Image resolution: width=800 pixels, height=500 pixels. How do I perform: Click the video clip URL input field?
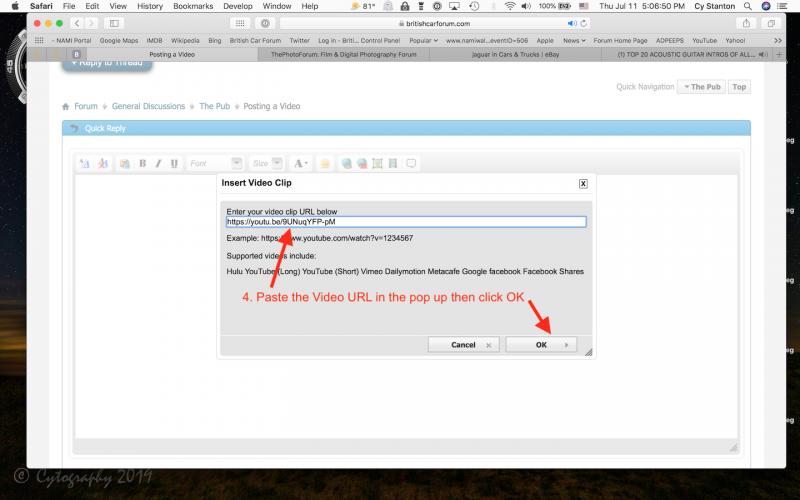click(405, 222)
